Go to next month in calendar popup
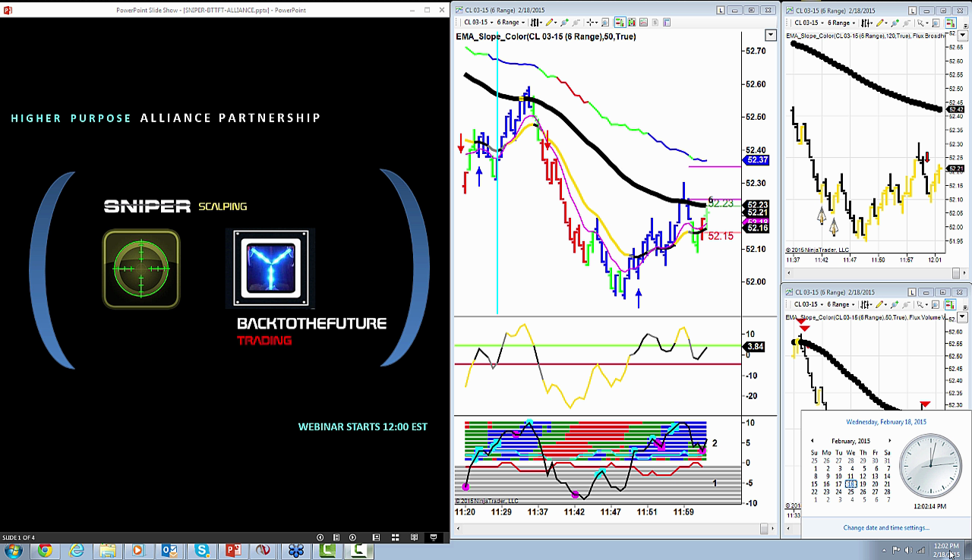The height and width of the screenshot is (560, 972). [x=890, y=441]
